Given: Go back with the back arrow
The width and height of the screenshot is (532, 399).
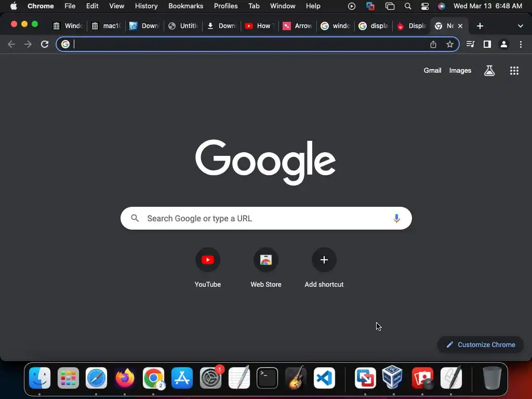Looking at the screenshot, I should tap(11, 44).
